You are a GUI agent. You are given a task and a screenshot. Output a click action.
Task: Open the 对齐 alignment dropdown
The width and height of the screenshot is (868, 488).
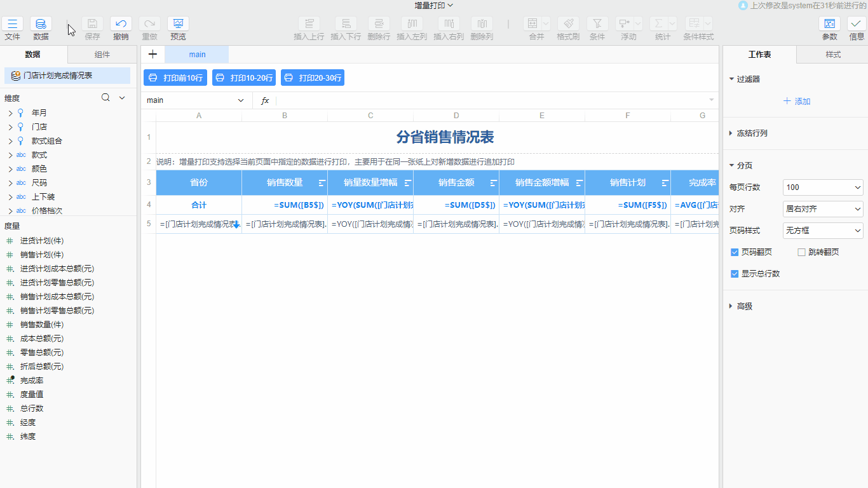coord(823,209)
